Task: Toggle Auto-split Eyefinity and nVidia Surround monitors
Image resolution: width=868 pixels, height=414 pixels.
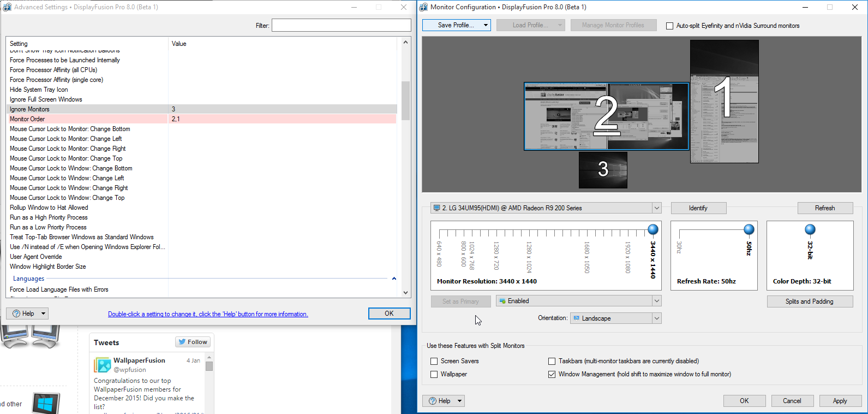Action: (669, 26)
